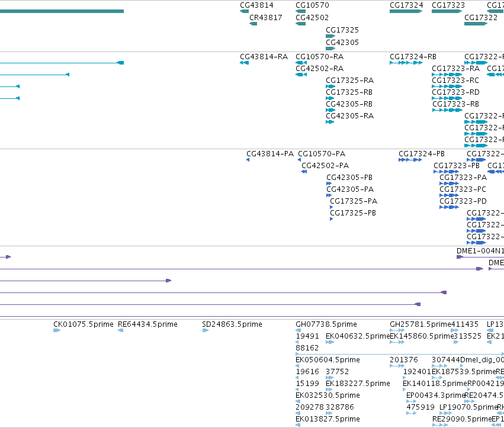Click protein label CG17323-PC
The image size is (504, 428).
463,190
